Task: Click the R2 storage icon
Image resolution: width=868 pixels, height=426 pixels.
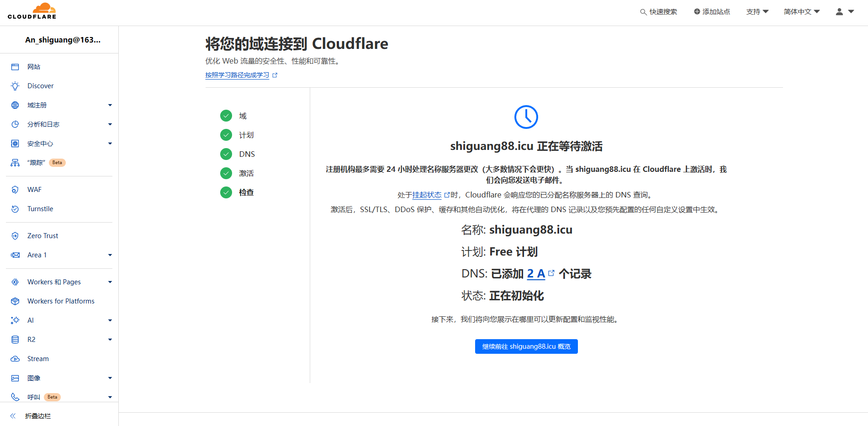Action: pyautogui.click(x=15, y=340)
